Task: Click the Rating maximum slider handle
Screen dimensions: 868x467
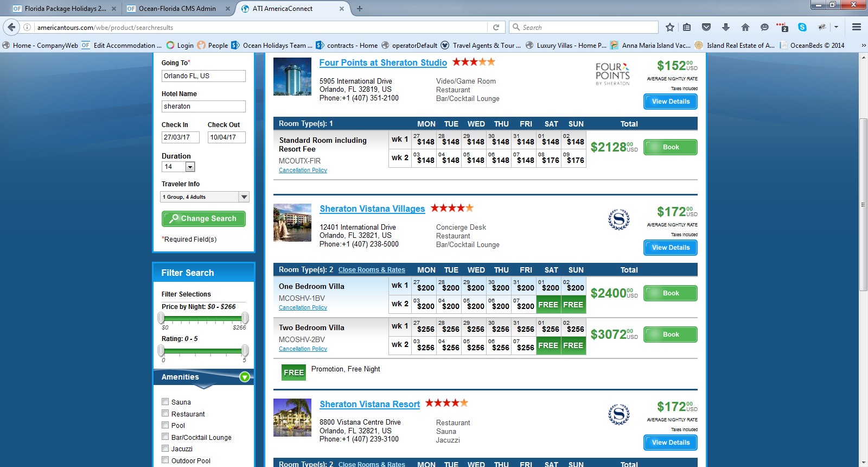Action: coord(245,350)
